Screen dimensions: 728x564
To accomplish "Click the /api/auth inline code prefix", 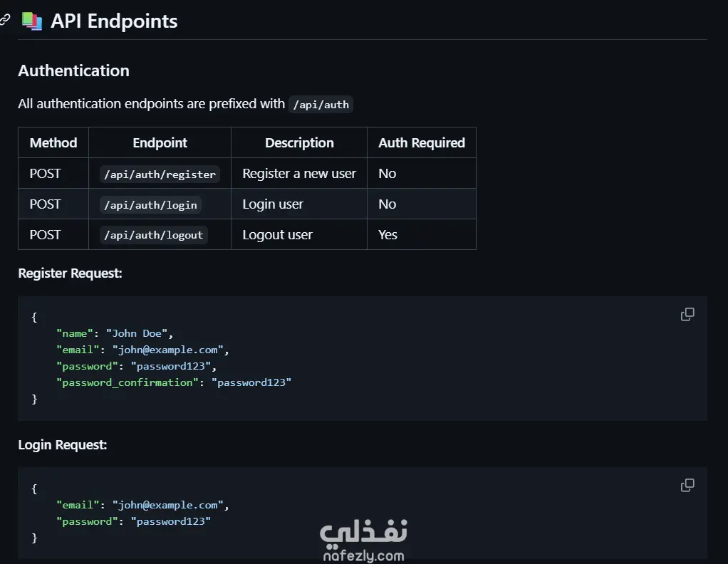I will click(x=321, y=105).
